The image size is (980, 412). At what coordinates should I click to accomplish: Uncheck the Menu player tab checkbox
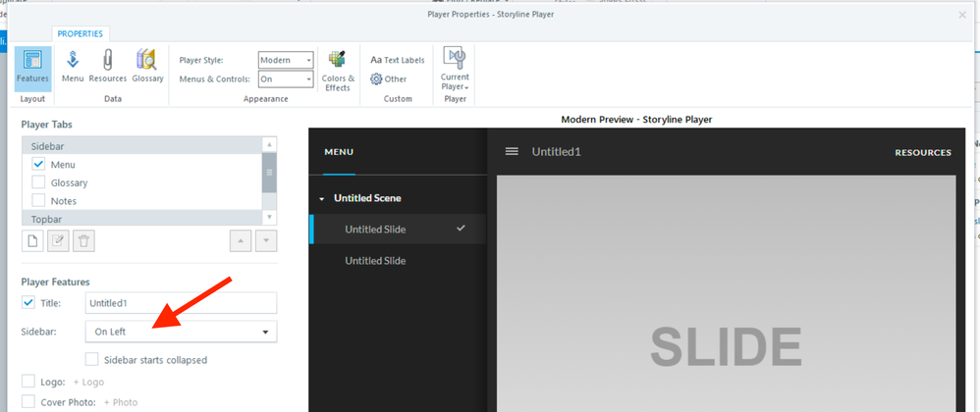39,165
